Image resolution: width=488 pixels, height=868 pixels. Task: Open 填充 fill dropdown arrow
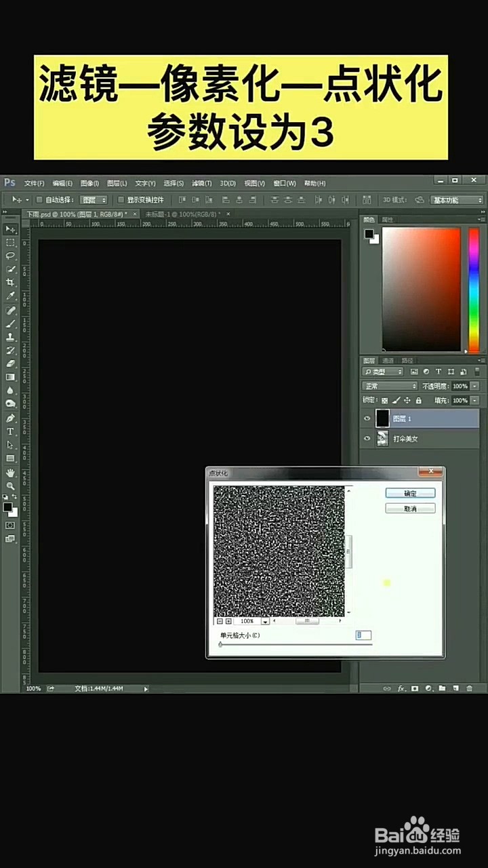pos(474,401)
